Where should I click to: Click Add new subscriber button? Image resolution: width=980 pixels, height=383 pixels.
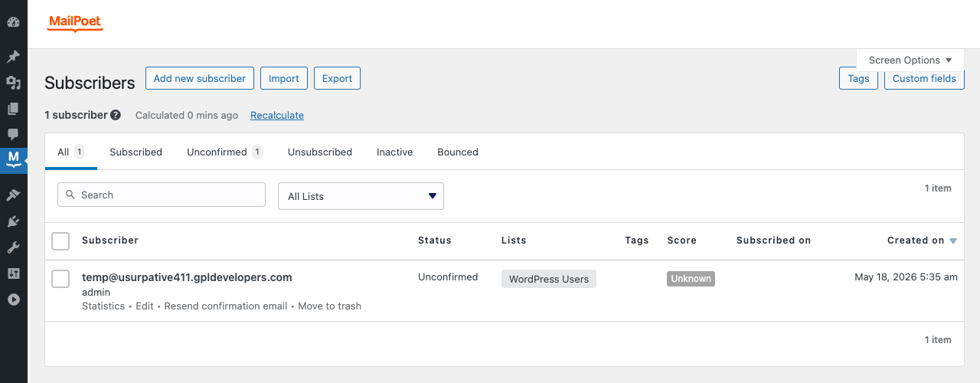(x=199, y=78)
